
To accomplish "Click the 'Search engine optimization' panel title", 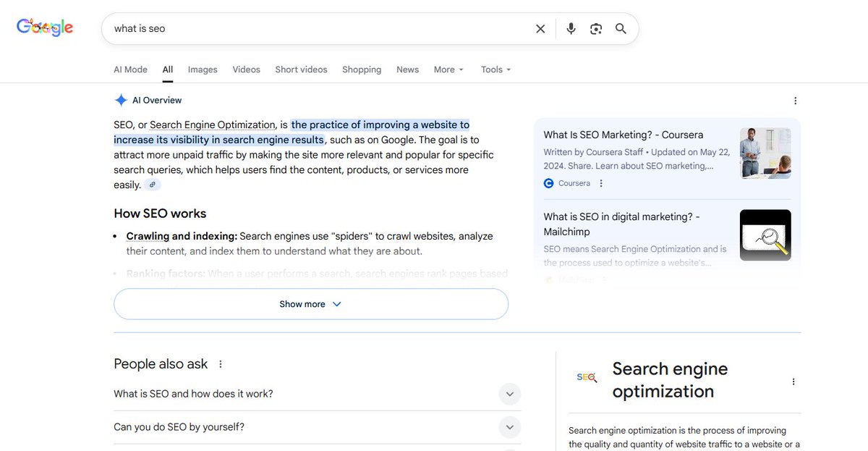I will tap(671, 380).
